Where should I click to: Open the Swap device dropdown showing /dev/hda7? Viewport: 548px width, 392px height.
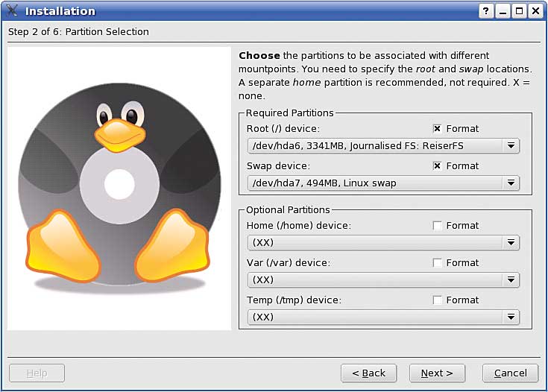point(383,183)
